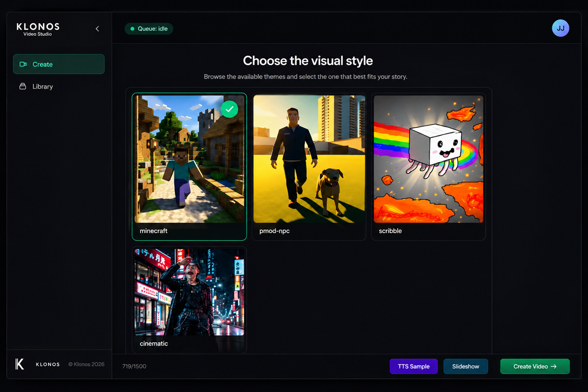
Task: Click the green checkmark on minecraft card
Action: [x=229, y=109]
